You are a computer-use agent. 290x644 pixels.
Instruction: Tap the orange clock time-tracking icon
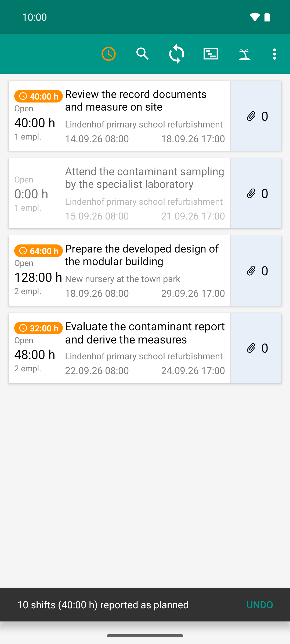point(108,54)
